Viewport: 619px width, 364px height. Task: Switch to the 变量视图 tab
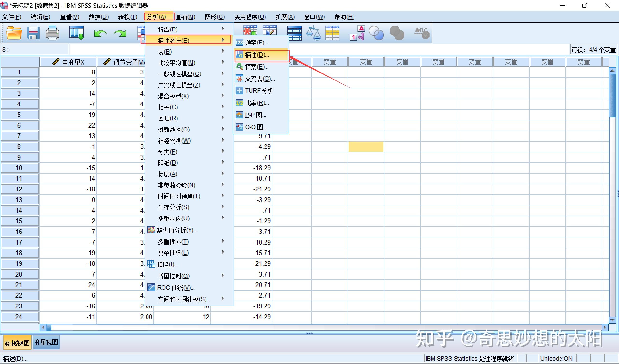46,342
